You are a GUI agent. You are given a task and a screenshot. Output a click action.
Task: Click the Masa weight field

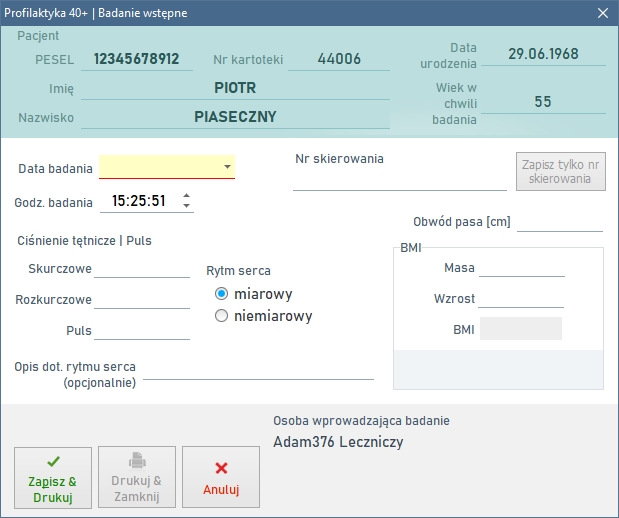[x=521, y=267]
